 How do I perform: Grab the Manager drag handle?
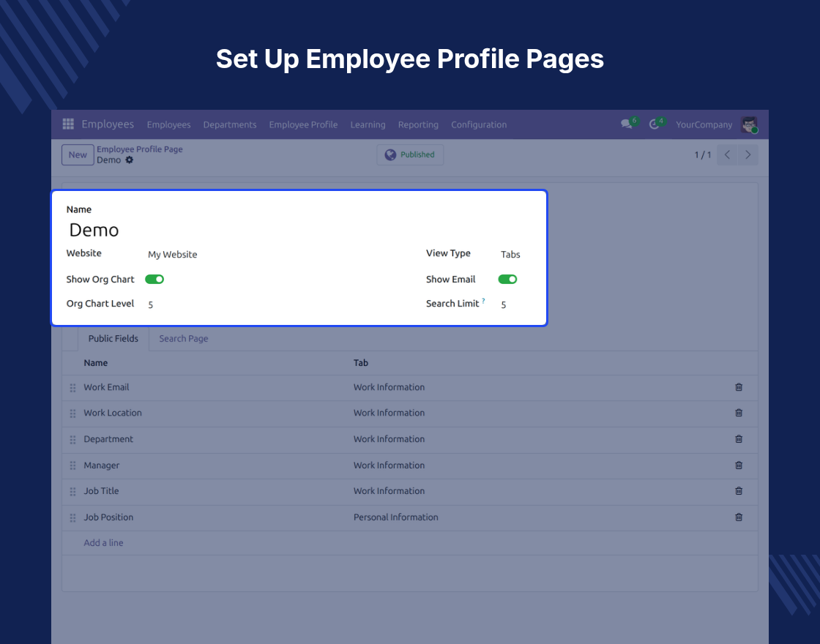click(x=72, y=465)
